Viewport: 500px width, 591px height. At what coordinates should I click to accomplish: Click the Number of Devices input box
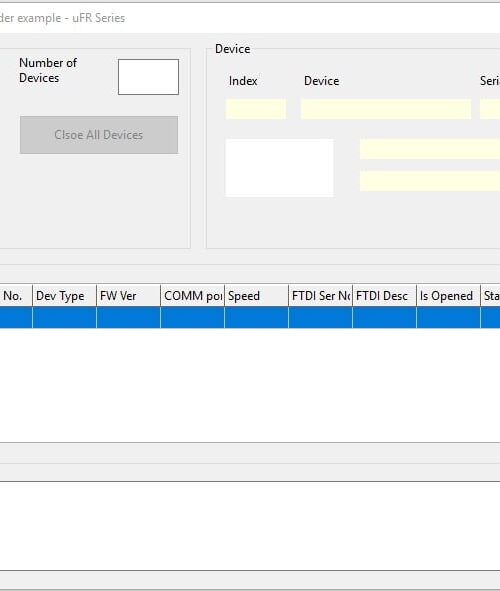[148, 77]
